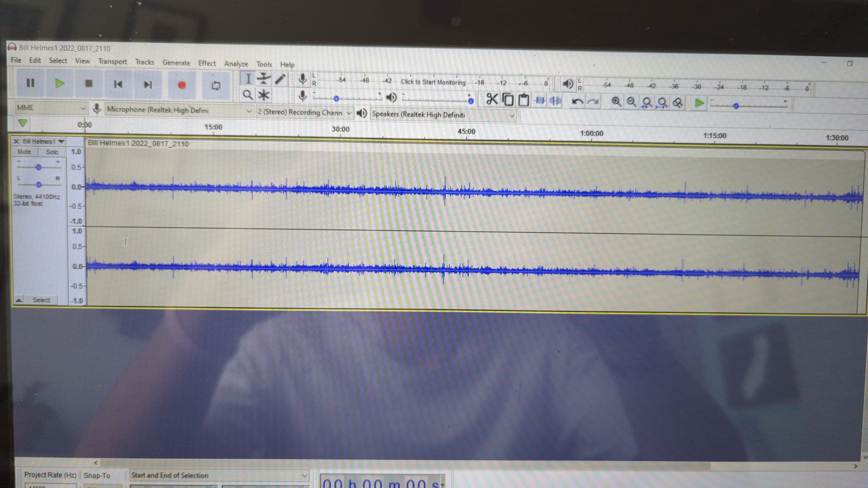Mute the Bill Helmes1 track
The width and height of the screenshot is (868, 488).
24,152
